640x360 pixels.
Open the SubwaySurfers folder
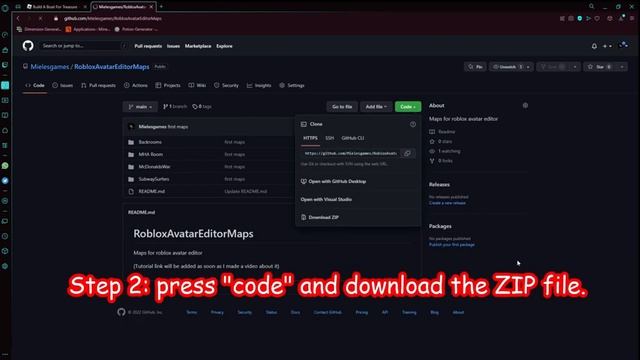(x=153, y=179)
